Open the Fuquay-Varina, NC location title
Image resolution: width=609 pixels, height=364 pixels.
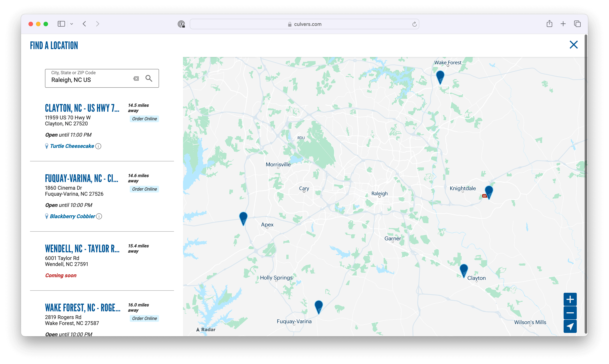(82, 178)
